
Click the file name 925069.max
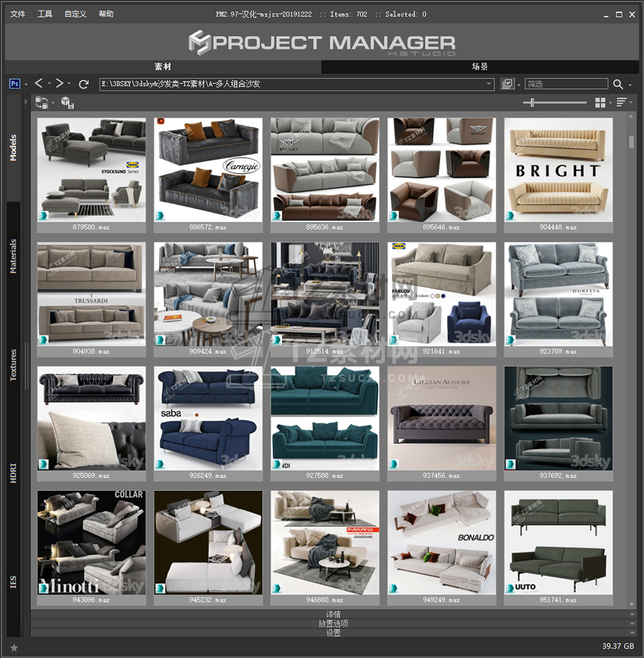tap(91, 476)
